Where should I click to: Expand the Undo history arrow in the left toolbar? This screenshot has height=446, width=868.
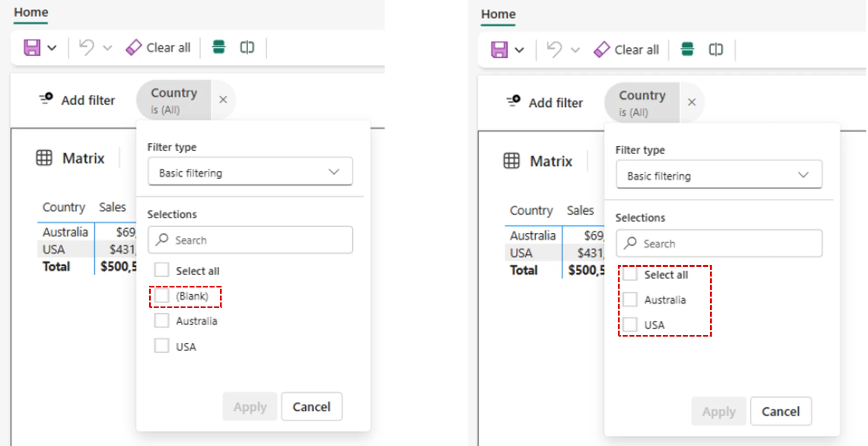click(x=108, y=48)
